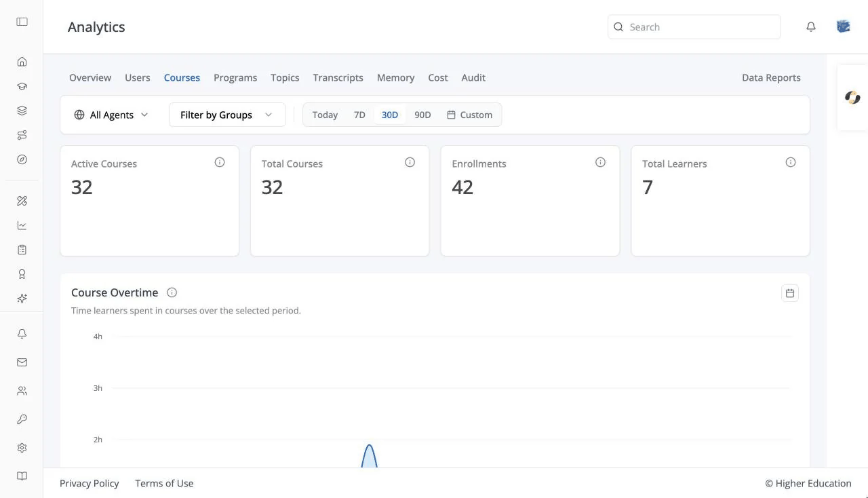Switch to the Programs tab

pos(235,77)
